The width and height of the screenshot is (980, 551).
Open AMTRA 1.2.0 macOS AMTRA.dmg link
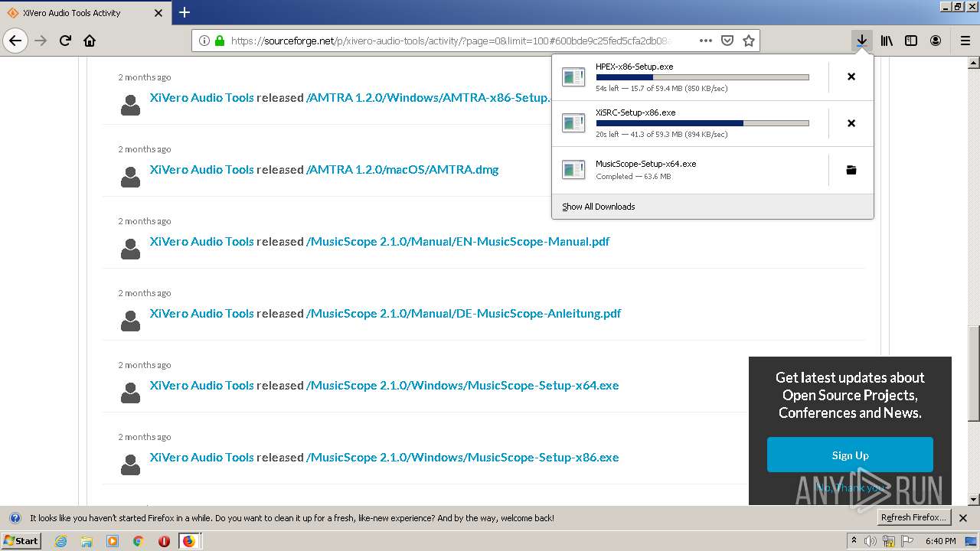point(403,169)
